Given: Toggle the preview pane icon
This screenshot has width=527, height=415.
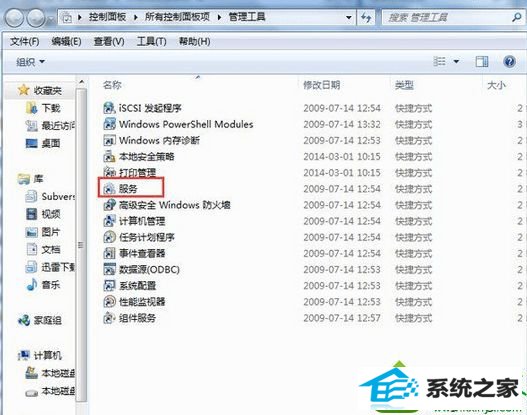Looking at the screenshot, I should point(482,61).
